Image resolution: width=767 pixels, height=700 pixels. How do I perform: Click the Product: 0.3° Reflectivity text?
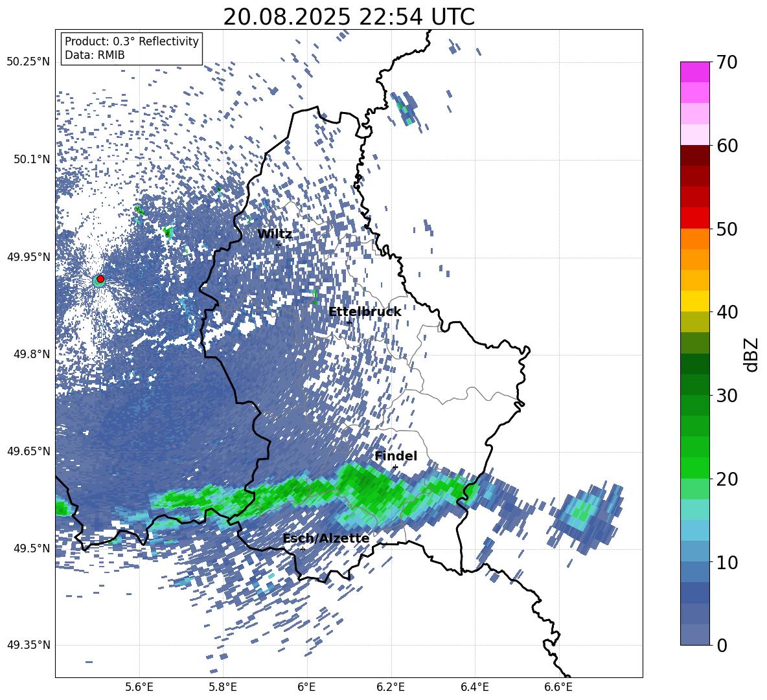pyautogui.click(x=132, y=41)
